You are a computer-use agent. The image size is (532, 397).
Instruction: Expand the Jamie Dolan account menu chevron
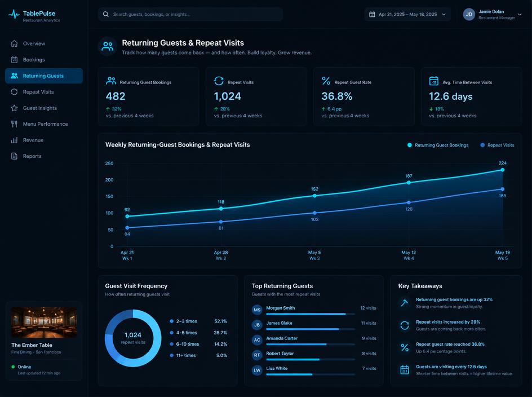[x=520, y=15]
